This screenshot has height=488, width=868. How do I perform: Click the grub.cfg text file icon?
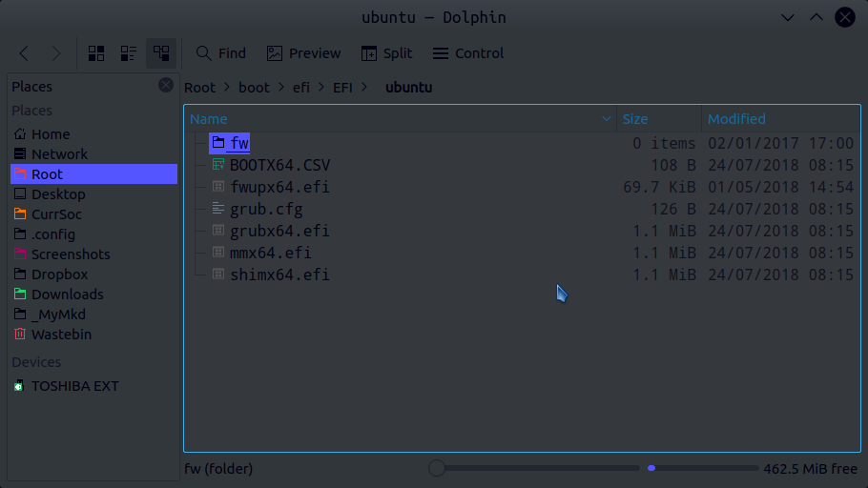coord(218,208)
